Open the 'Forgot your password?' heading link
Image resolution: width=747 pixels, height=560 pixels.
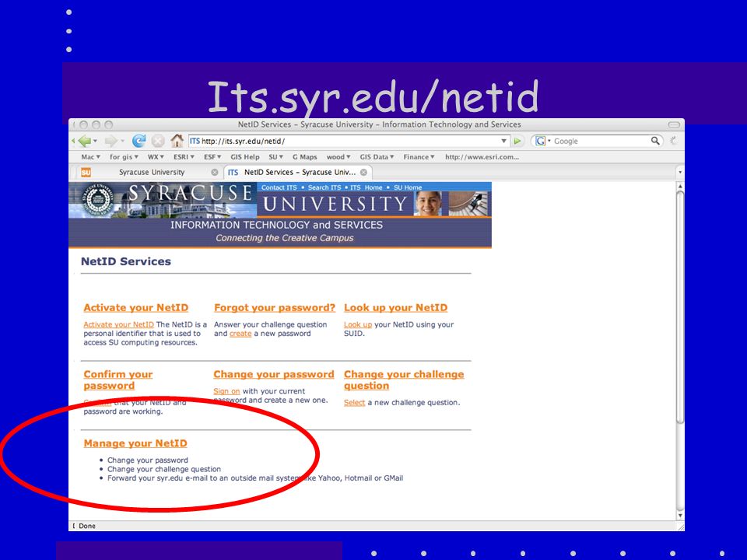click(275, 308)
